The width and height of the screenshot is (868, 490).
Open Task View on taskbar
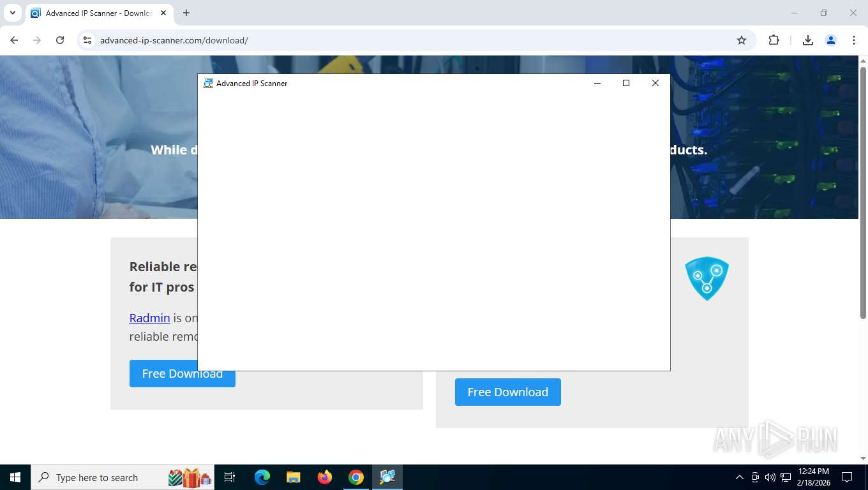point(230,477)
